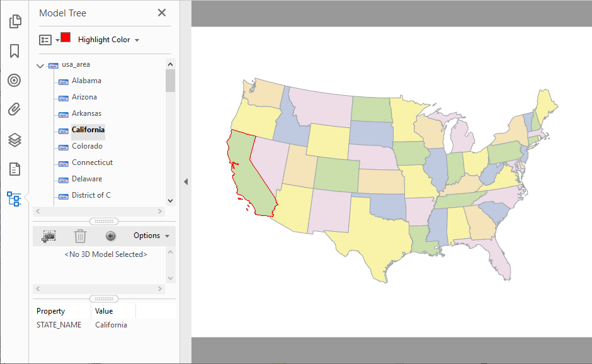Open the Bookmarks sidebar icon
592x364 pixels.
pos(14,50)
